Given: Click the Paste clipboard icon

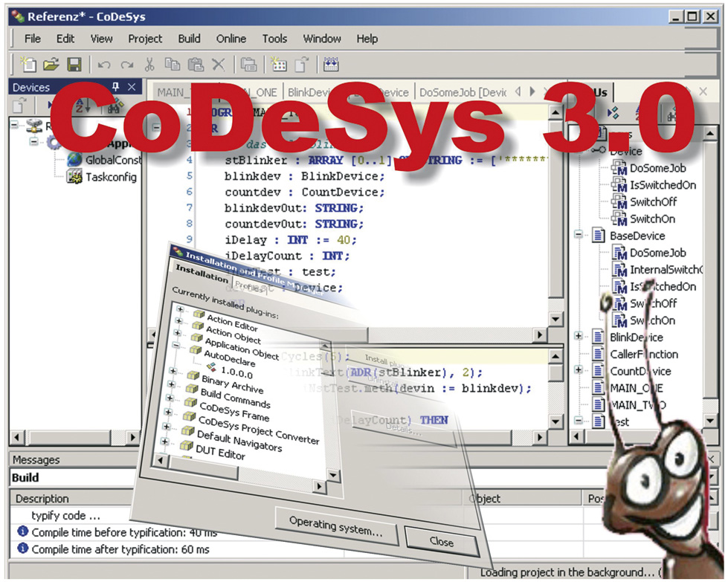Looking at the screenshot, I should pos(196,64).
